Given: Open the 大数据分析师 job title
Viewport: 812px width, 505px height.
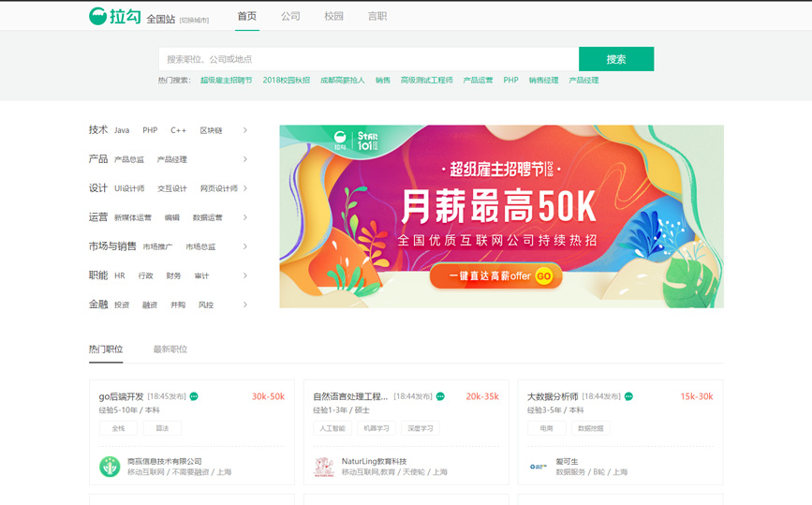Looking at the screenshot, I should pyautogui.click(x=553, y=396).
